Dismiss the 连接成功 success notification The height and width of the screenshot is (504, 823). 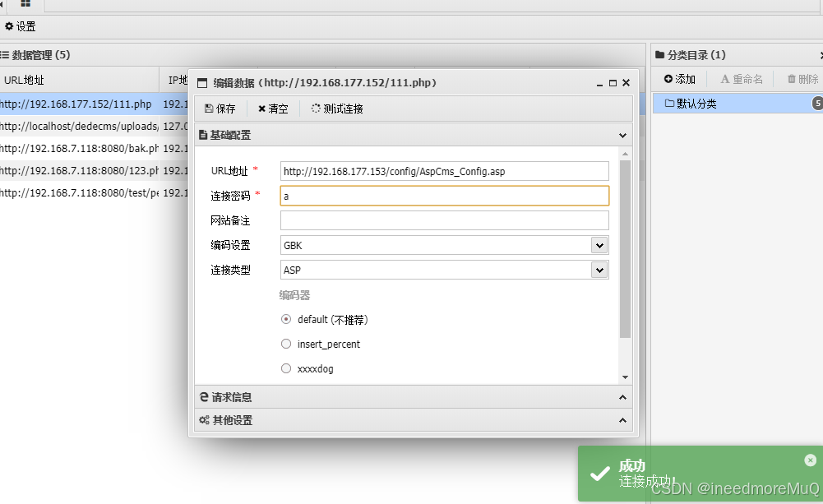[x=811, y=460]
